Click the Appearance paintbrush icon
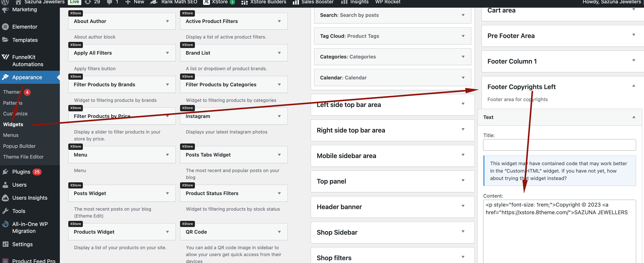This screenshot has height=263, width=644. click(x=5, y=77)
